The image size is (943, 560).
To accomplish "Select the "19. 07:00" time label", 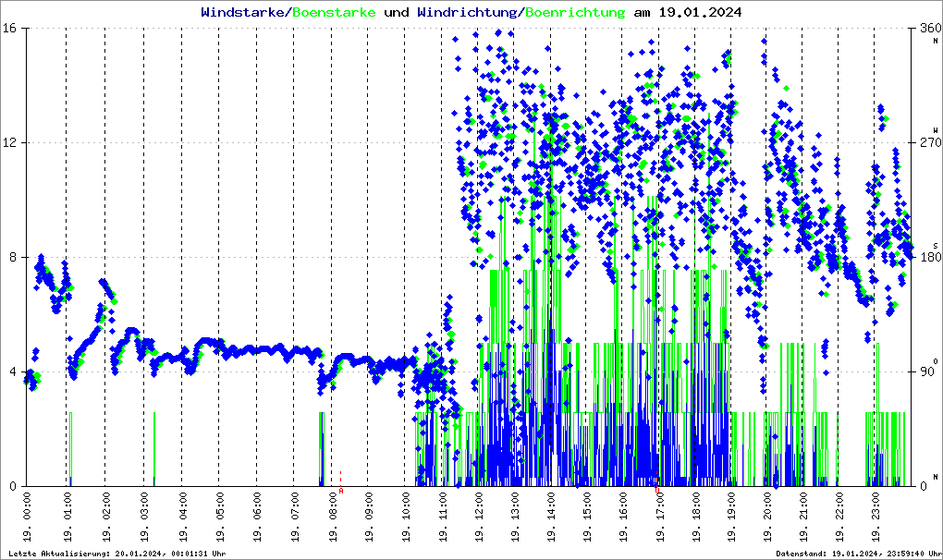I will coord(295,517).
